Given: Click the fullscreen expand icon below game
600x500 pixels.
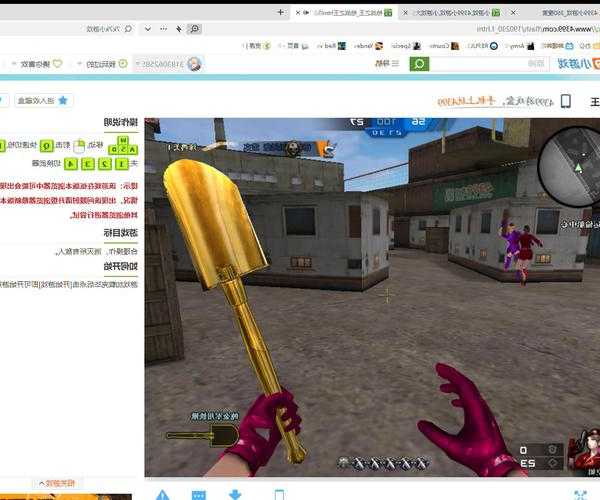Looking at the screenshot, I should 579,494.
